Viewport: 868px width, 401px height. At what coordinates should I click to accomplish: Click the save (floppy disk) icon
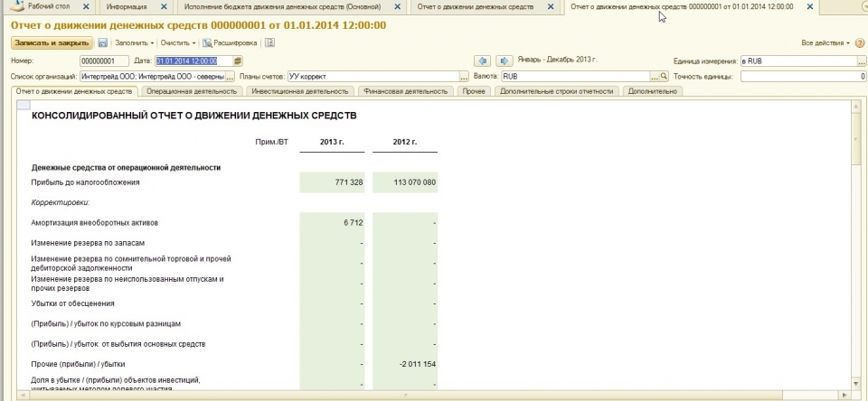[102, 43]
